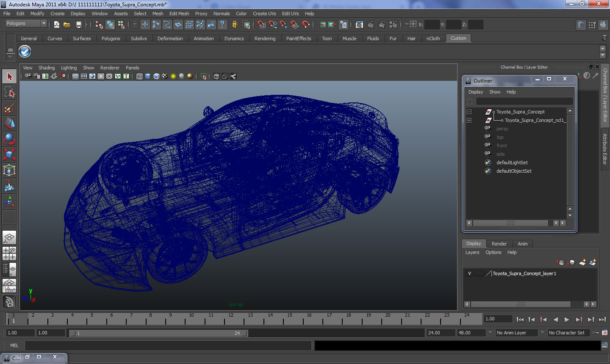This screenshot has height=364, width=610.
Task: Choose the Scale tool in toolbox
Action: pos(9,154)
